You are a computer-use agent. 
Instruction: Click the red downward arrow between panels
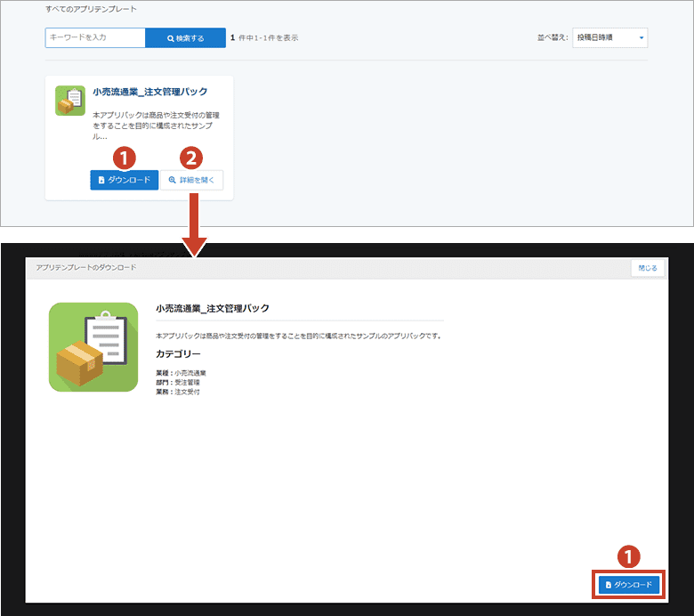coord(192,226)
